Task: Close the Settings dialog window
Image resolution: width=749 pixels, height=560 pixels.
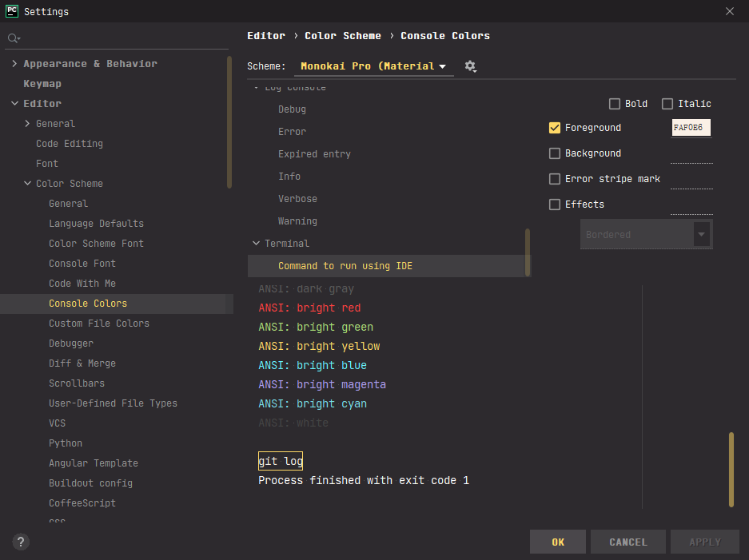Action: (729, 11)
